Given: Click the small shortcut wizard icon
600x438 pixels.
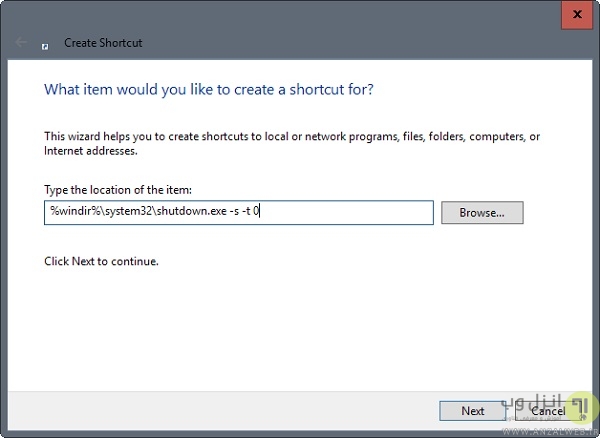Looking at the screenshot, I should tap(45, 45).
